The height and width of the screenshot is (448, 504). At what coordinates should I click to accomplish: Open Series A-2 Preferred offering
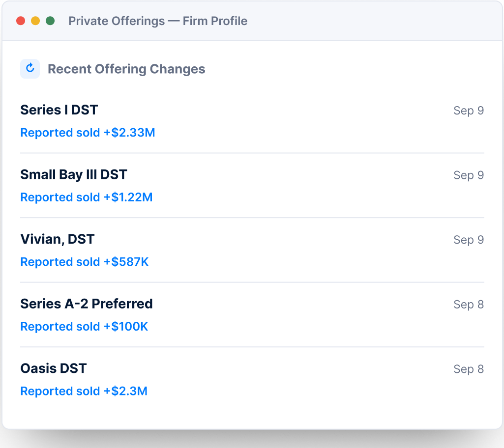pos(87,304)
